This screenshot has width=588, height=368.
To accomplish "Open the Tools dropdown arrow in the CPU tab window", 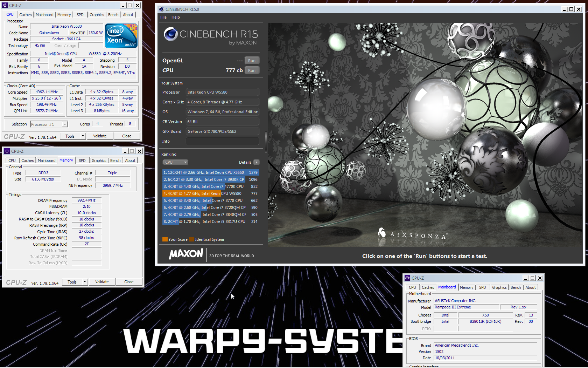I will coord(83,136).
